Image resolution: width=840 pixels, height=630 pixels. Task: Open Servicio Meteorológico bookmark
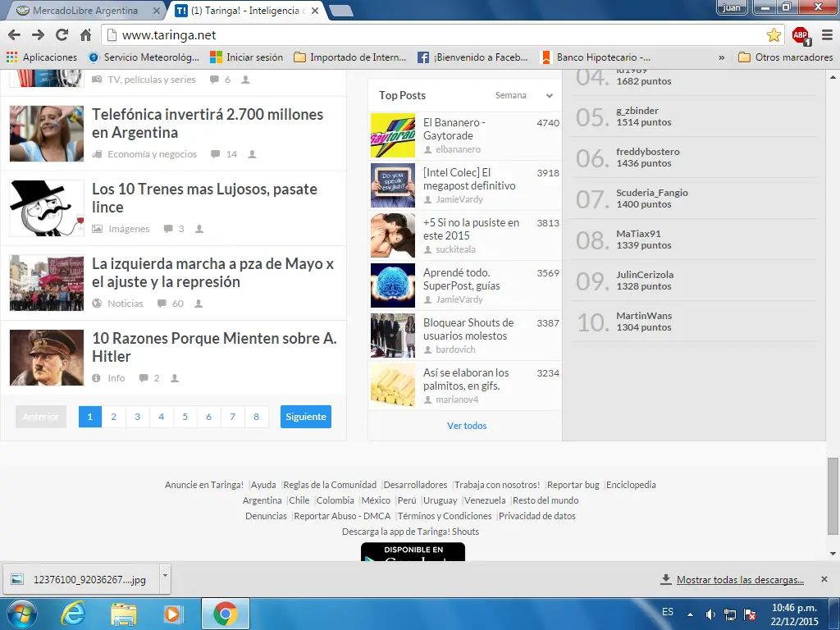(x=144, y=57)
